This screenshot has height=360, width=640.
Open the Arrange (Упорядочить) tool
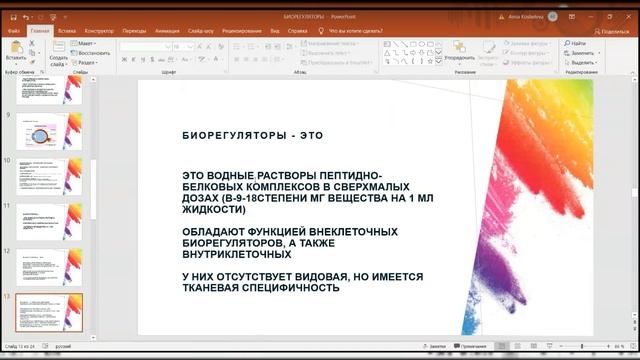(459, 52)
